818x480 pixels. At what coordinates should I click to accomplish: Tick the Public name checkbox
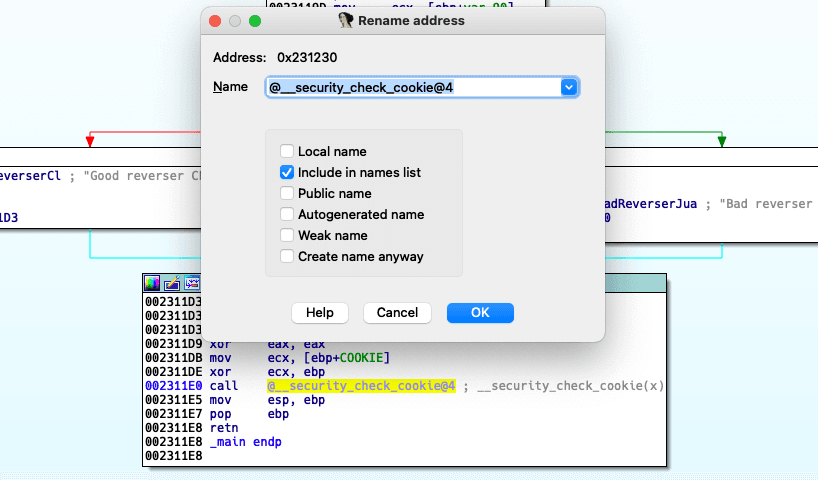[287, 193]
